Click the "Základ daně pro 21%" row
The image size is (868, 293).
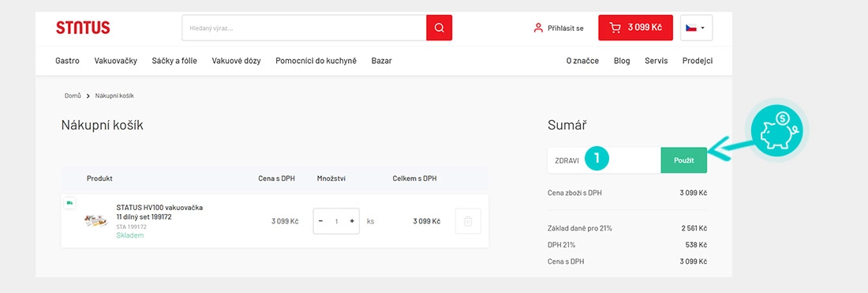pos(627,228)
